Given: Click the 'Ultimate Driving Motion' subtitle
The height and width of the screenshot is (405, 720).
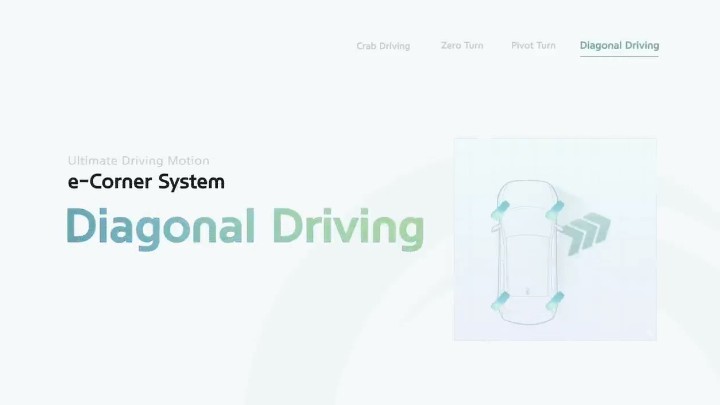Looking at the screenshot, I should coord(139,161).
